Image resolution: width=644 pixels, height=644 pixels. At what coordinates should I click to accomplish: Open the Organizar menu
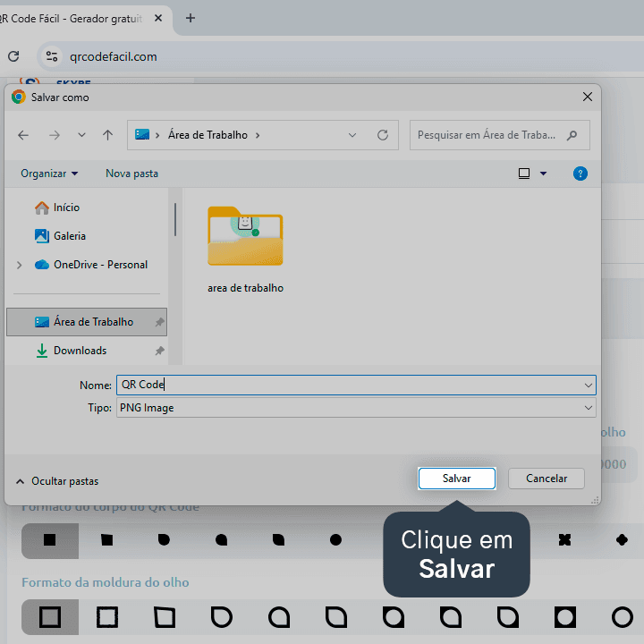coord(49,174)
